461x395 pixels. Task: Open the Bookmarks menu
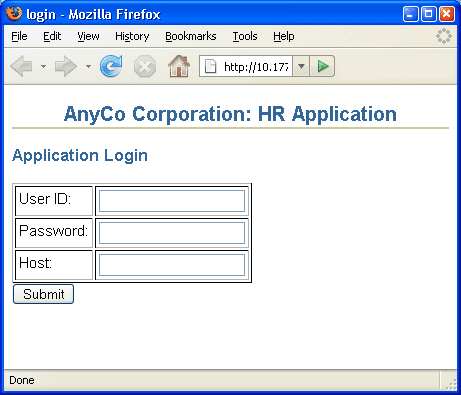191,36
